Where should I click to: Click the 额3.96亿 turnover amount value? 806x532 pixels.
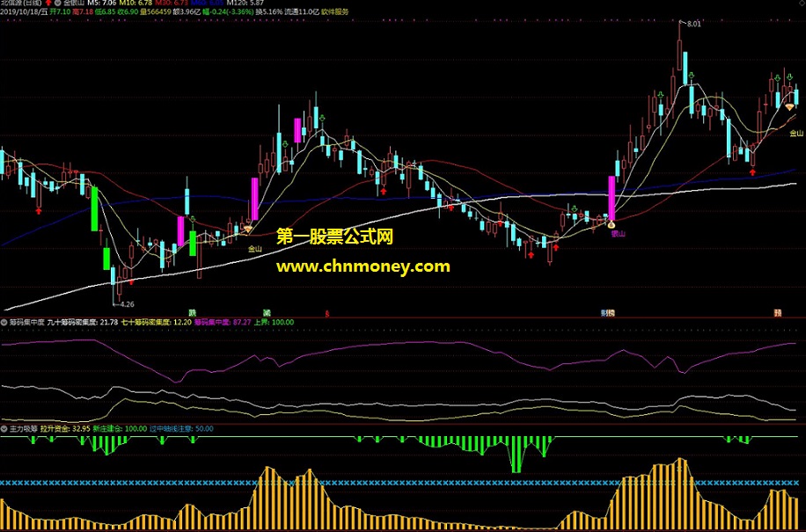tap(187, 11)
